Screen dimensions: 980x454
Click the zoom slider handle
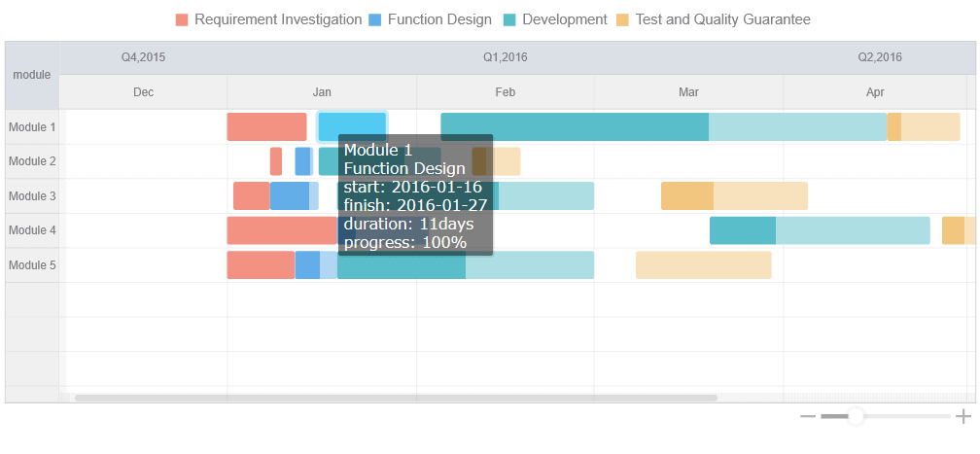[856, 417]
